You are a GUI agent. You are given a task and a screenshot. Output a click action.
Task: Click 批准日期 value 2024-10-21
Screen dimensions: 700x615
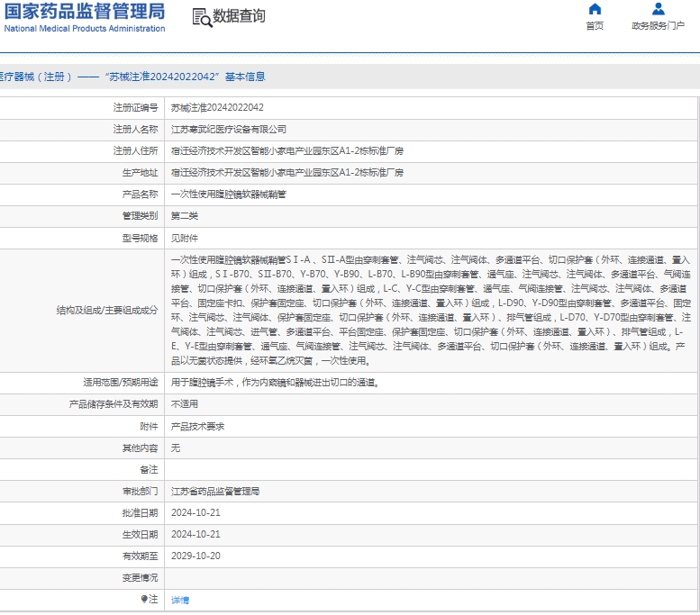click(x=195, y=512)
